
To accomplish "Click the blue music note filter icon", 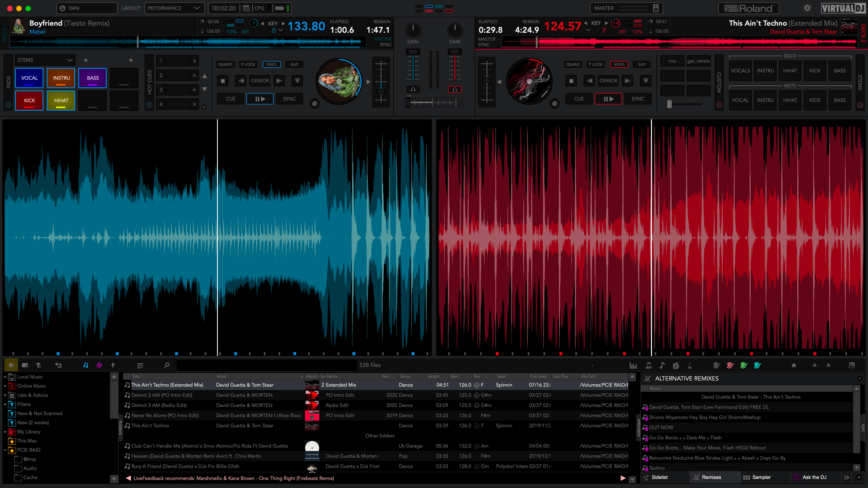I will tap(85, 365).
